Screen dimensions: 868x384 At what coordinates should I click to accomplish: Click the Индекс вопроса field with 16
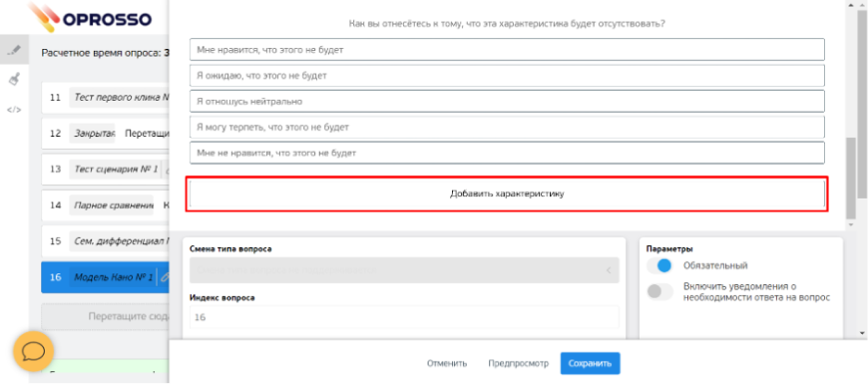404,317
